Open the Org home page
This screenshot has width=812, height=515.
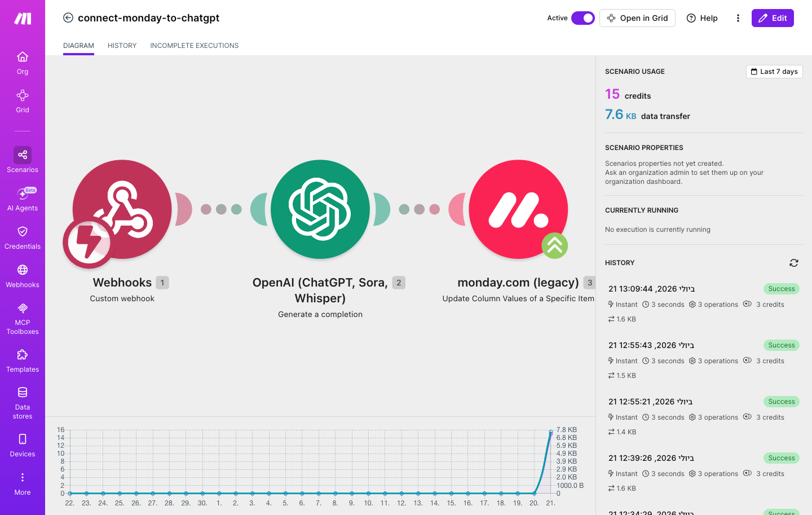click(23, 63)
